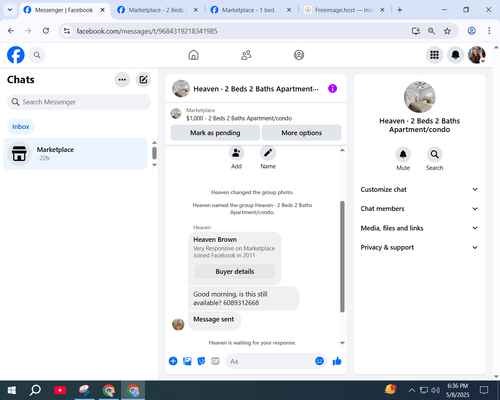Click the zoom magnifier icon in address bar
Screen dimensions: 500x400
431,31
